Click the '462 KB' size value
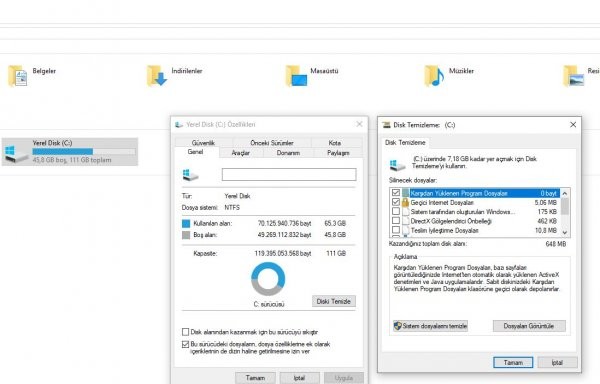600x384 pixels. click(x=547, y=221)
